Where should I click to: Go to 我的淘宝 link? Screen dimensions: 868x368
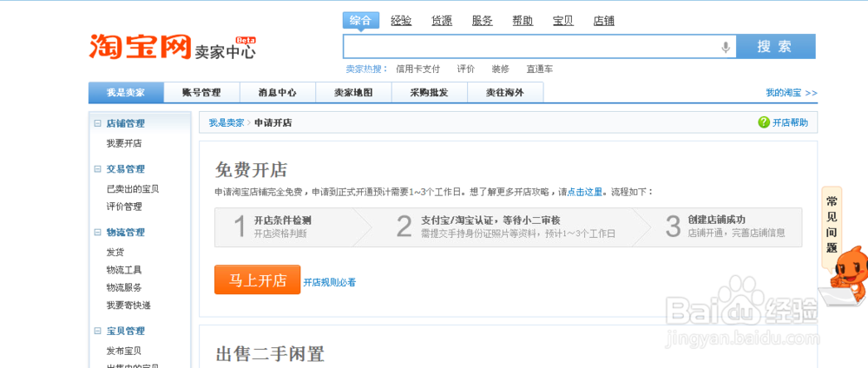[x=792, y=93]
